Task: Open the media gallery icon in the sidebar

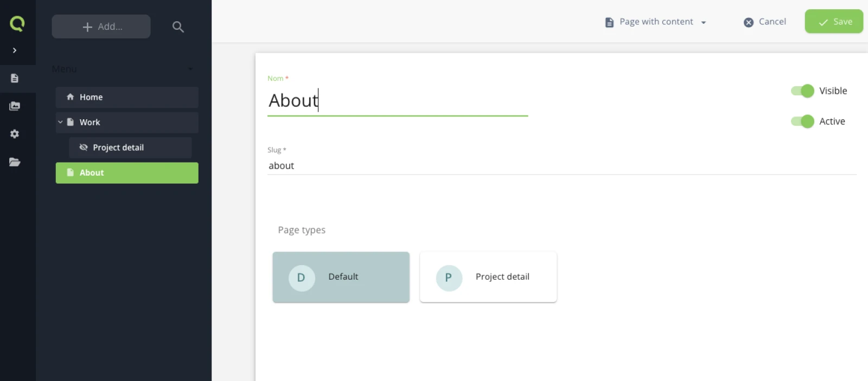Action: 15,106
